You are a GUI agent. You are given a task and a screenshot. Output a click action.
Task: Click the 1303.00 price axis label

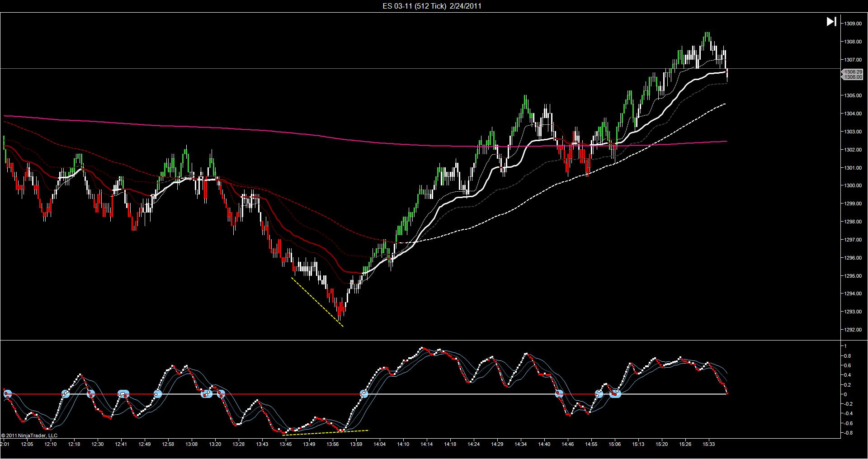point(853,132)
